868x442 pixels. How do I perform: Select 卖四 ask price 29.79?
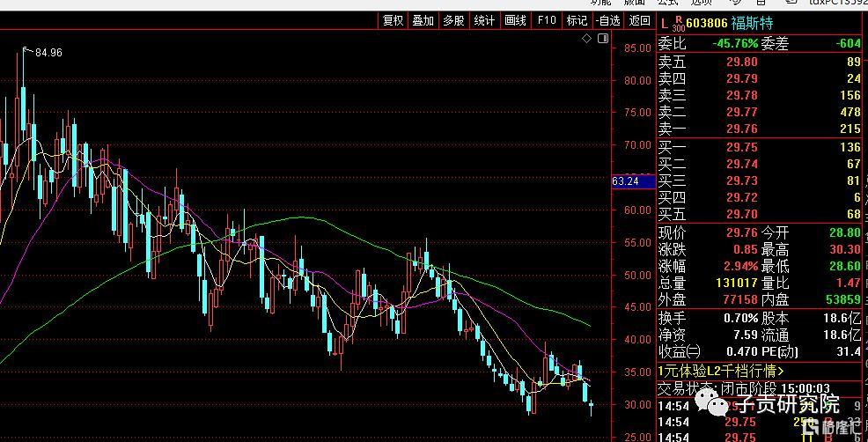coord(742,78)
